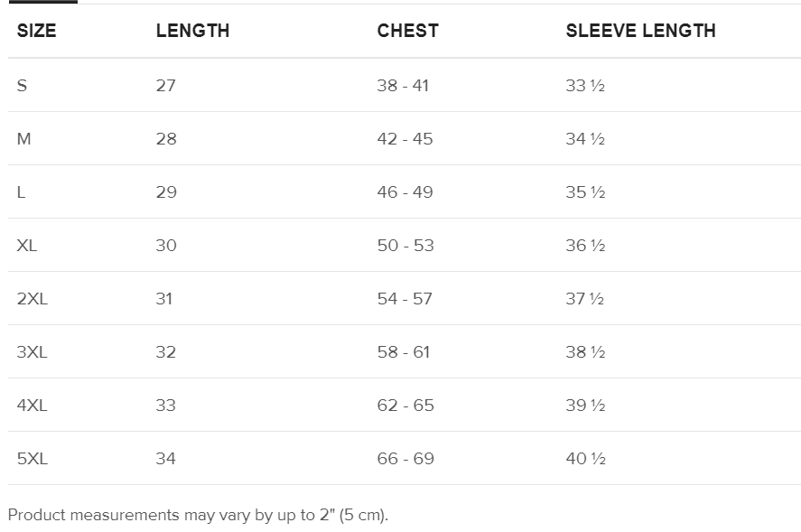Click the length value 33
This screenshot has width=801, height=532.
coord(165,406)
